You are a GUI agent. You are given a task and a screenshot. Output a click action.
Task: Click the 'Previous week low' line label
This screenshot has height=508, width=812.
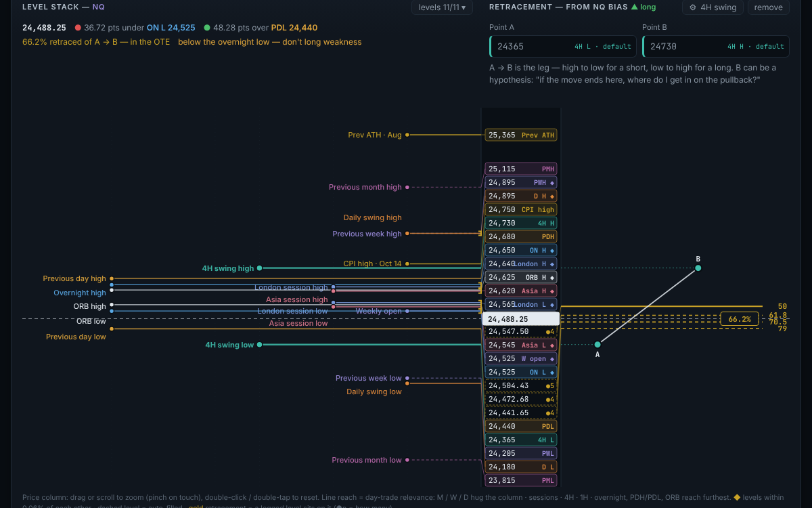point(369,378)
